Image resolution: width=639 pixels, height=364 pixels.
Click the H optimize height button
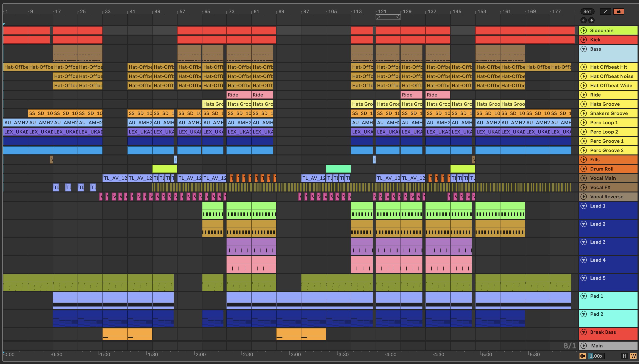[x=625, y=356]
